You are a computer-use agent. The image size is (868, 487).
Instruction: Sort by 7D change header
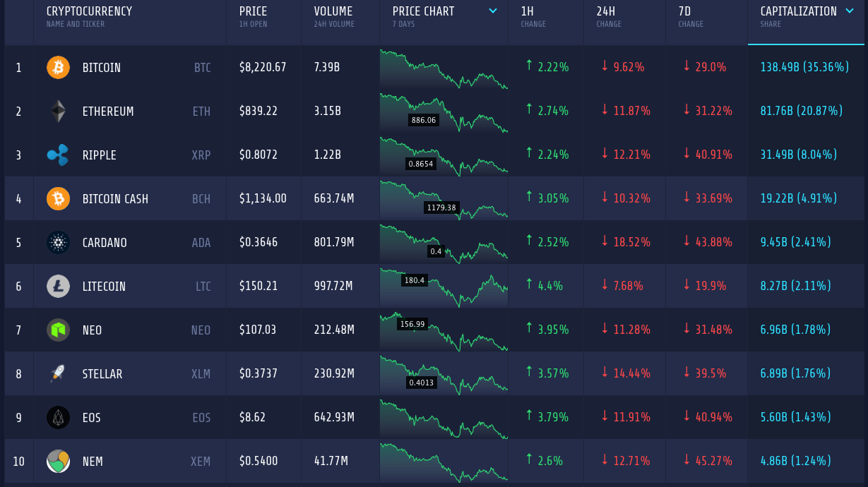click(x=685, y=11)
